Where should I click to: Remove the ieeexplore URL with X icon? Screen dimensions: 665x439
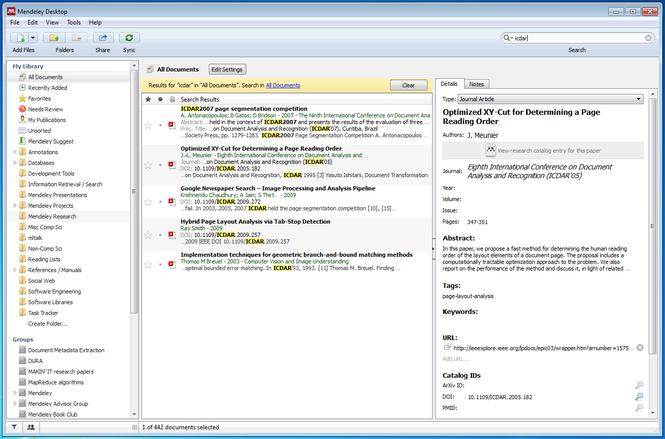coord(640,348)
